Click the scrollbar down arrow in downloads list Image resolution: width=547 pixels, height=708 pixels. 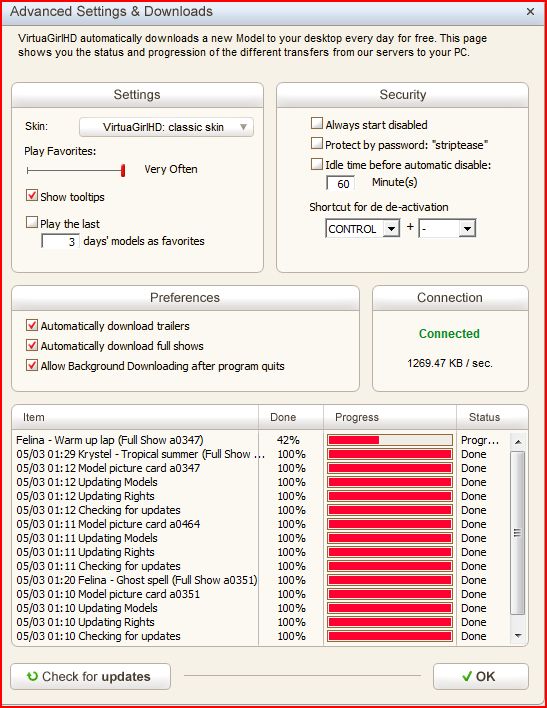[x=518, y=636]
